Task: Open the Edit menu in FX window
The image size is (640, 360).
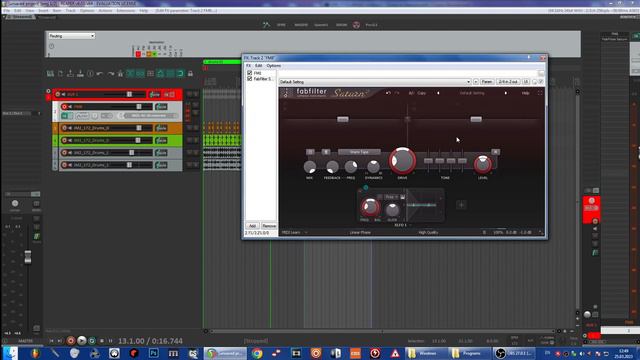Action: [x=258, y=65]
